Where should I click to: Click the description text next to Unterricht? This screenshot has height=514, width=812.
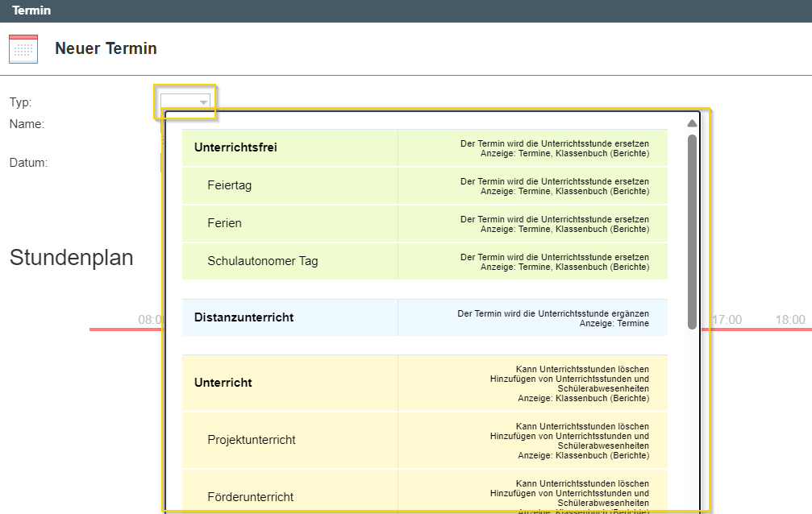[569, 383]
